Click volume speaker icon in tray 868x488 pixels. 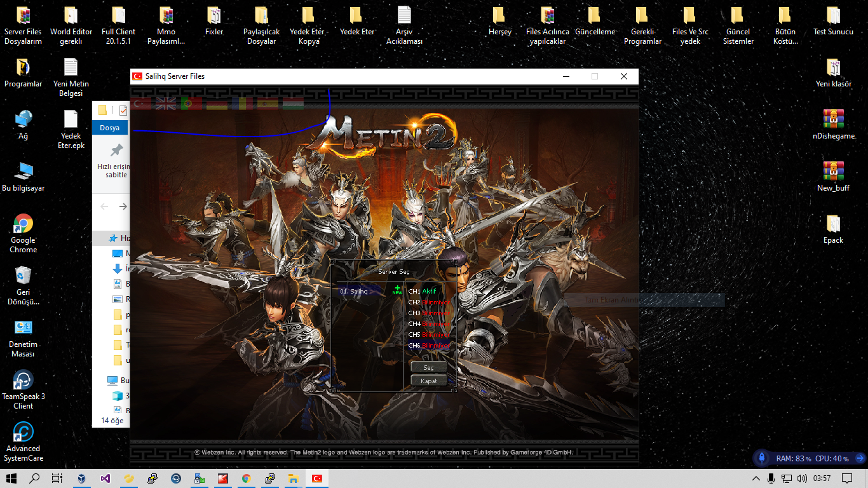[x=802, y=478]
